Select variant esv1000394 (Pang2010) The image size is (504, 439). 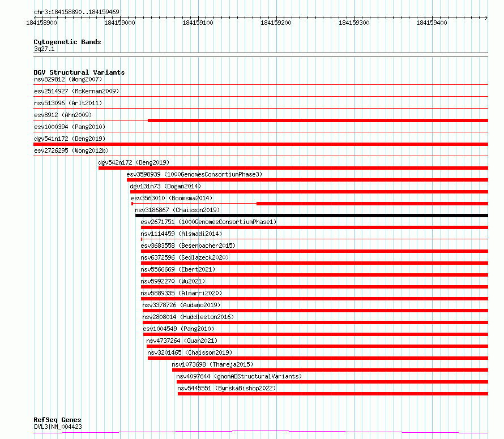pos(70,127)
